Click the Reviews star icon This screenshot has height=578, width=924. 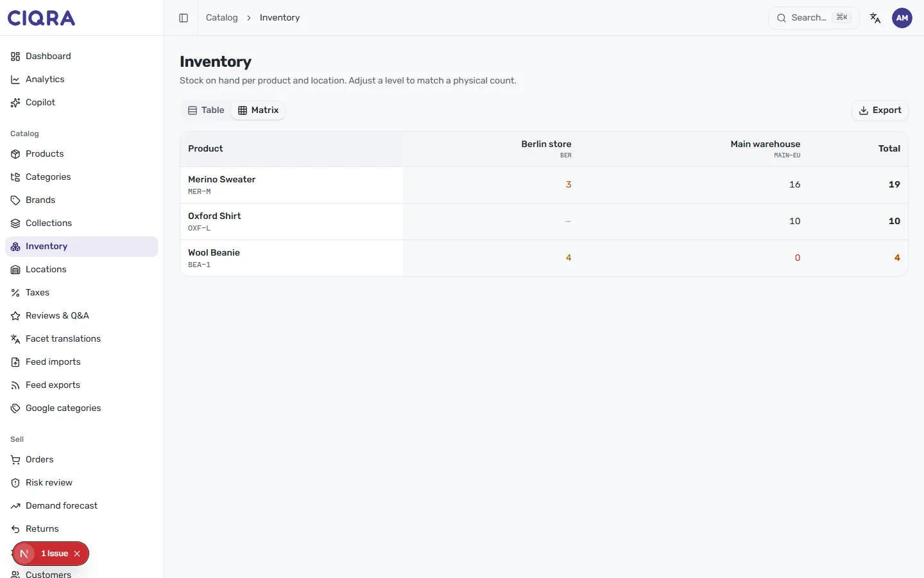(15, 316)
